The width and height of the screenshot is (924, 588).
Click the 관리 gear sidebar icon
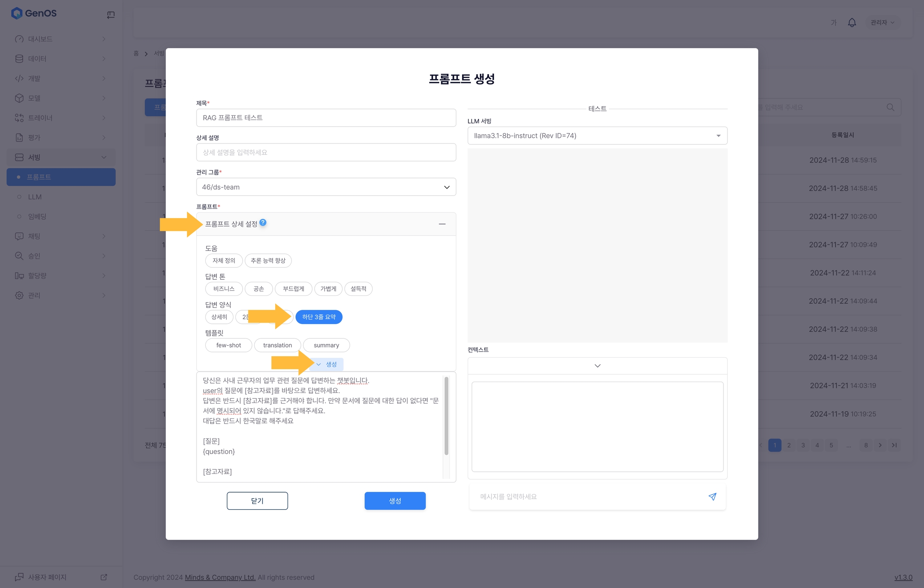click(19, 295)
